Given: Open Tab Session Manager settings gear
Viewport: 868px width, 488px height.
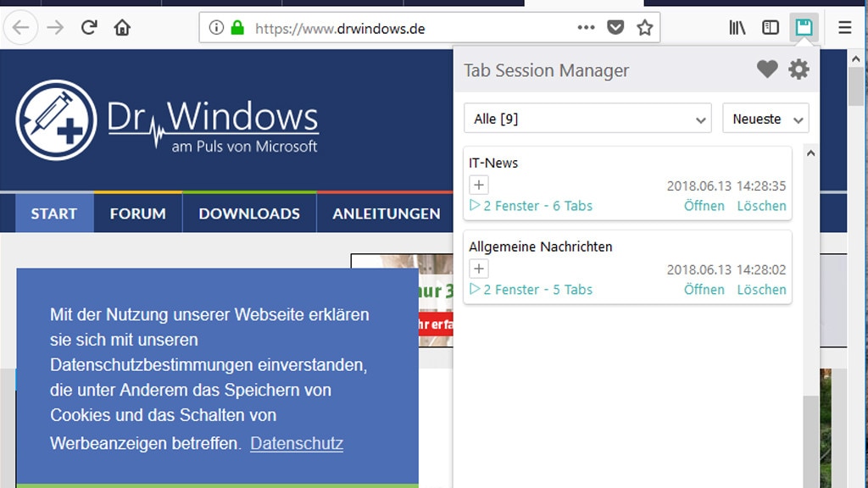Looking at the screenshot, I should click(x=798, y=69).
